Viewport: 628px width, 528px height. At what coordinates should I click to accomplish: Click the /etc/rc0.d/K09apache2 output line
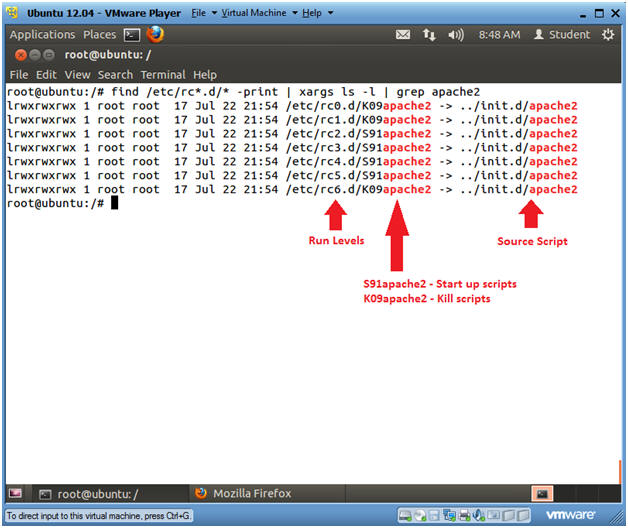click(292, 106)
